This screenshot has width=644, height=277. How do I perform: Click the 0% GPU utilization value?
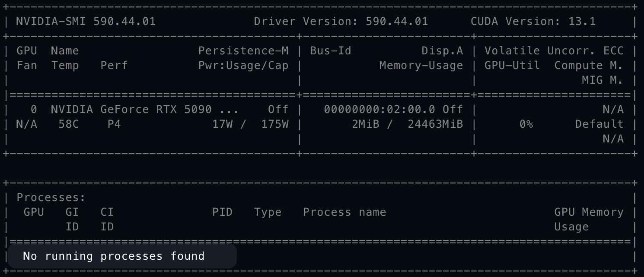coord(526,124)
